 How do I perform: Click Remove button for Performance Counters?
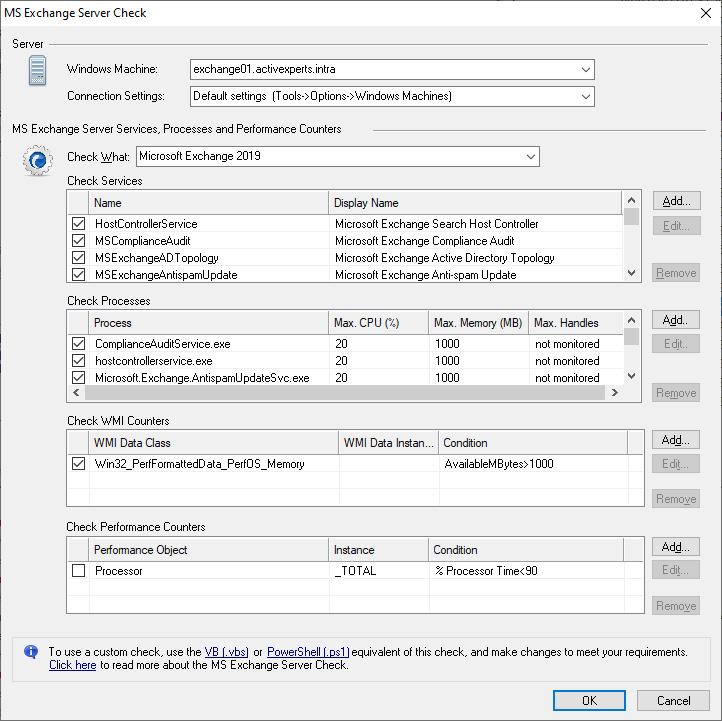[675, 605]
